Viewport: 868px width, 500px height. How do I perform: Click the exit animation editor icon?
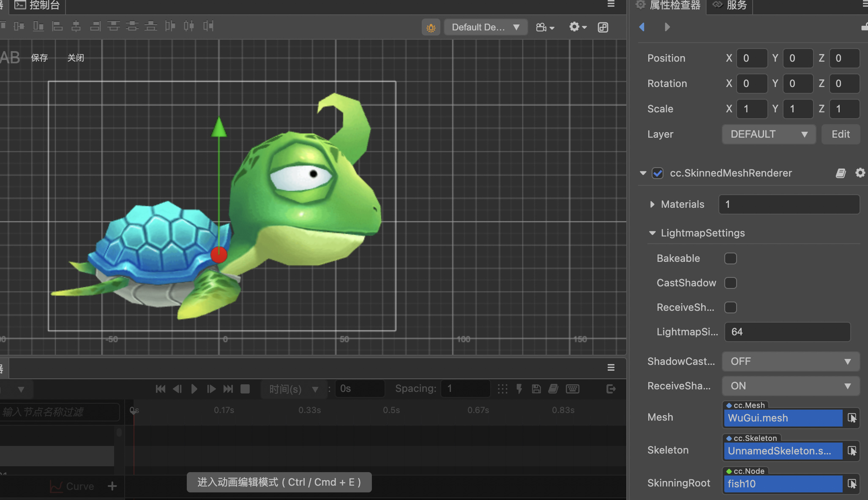pos(611,389)
